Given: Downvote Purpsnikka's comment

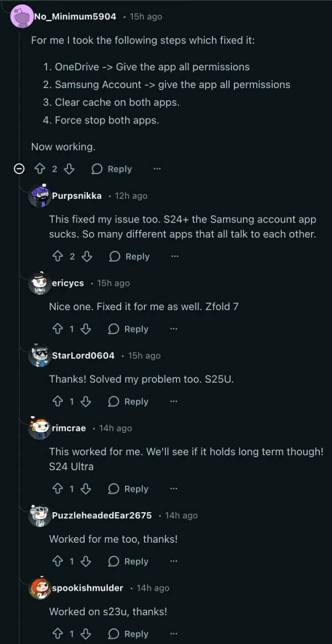Looking at the screenshot, I should coord(86,256).
